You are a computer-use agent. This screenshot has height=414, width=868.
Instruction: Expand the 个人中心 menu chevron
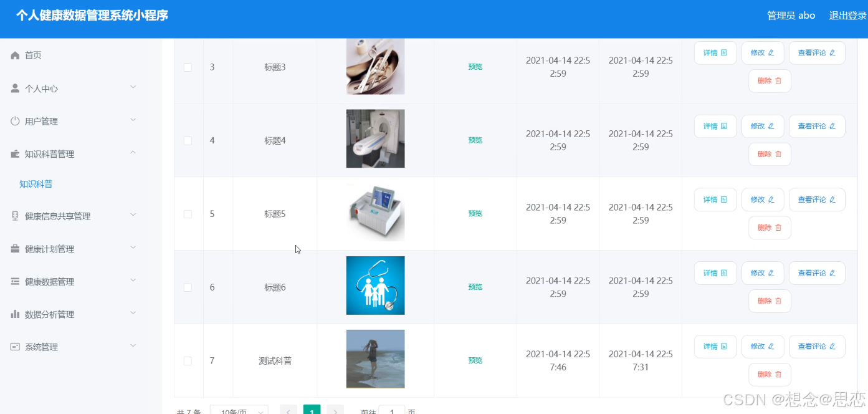(133, 87)
